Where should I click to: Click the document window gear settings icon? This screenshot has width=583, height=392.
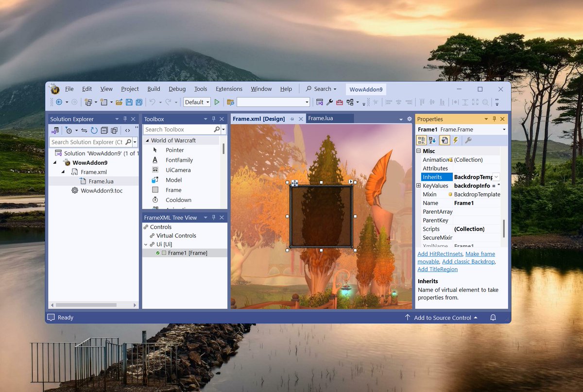click(409, 119)
